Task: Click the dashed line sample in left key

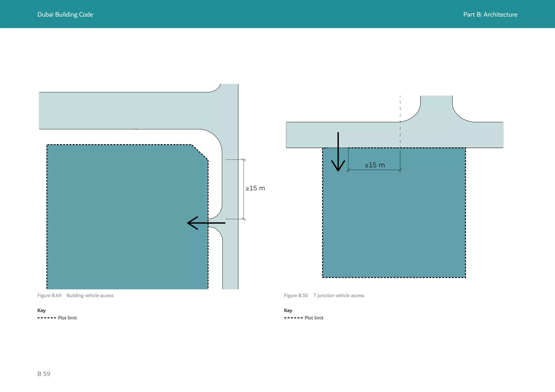Action: click(47, 318)
